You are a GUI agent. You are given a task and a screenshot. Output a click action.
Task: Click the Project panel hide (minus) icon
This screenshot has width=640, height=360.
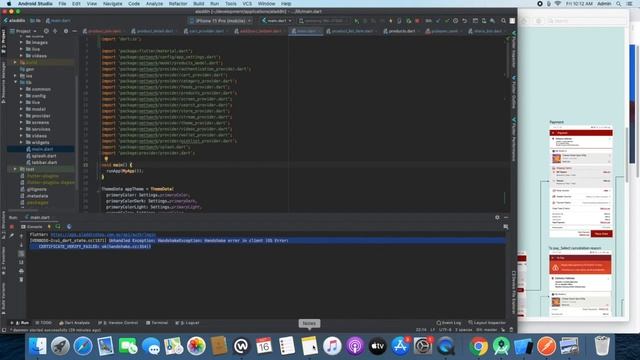(74, 31)
